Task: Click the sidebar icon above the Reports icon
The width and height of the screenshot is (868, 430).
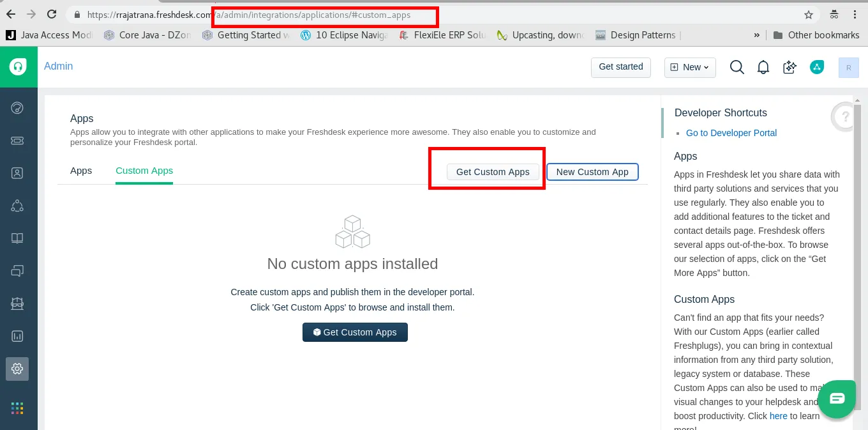Action: tap(17, 303)
